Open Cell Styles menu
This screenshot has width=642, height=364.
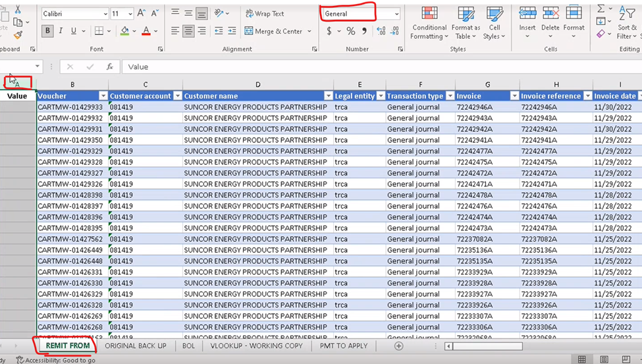tap(495, 23)
